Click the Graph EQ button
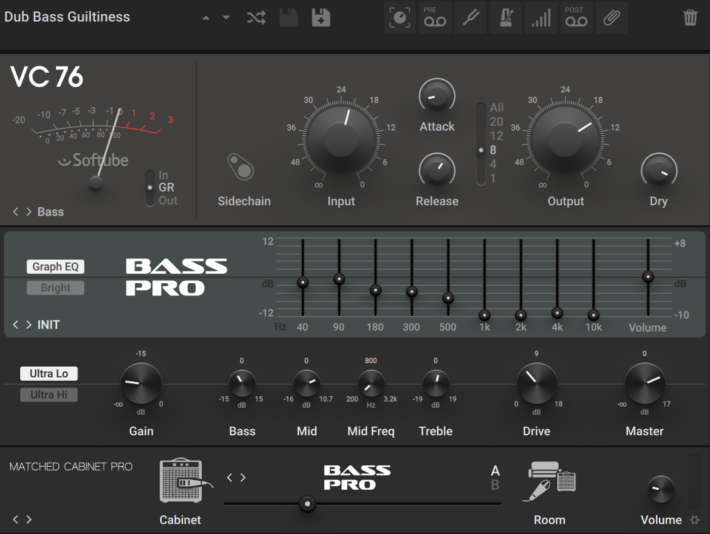This screenshot has height=534, width=710. coord(55,267)
